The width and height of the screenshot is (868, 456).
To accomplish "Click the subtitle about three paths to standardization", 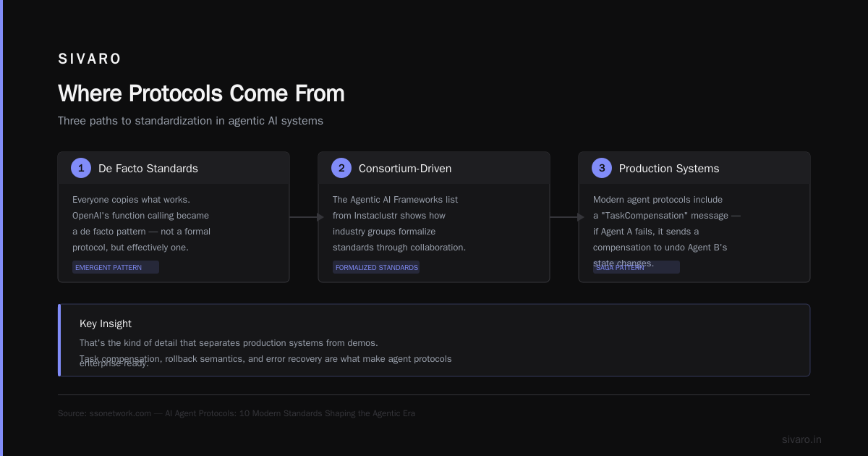I will tap(190, 121).
